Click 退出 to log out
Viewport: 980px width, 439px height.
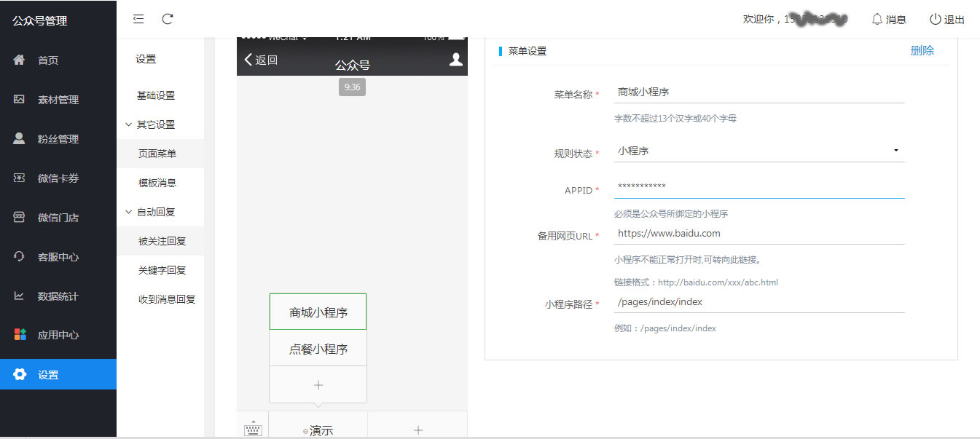click(954, 20)
